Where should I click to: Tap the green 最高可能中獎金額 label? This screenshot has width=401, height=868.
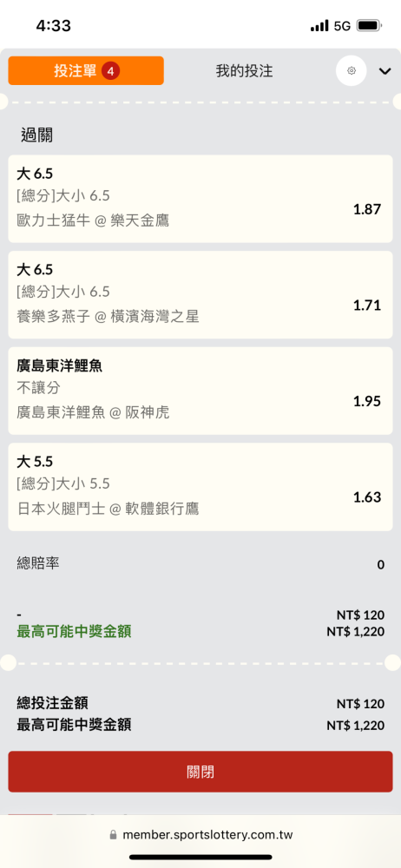tap(75, 632)
